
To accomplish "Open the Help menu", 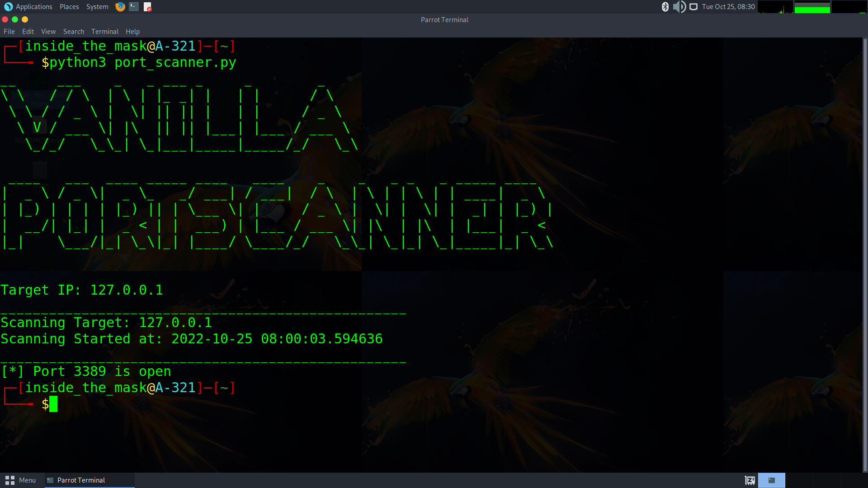I will tap(132, 32).
